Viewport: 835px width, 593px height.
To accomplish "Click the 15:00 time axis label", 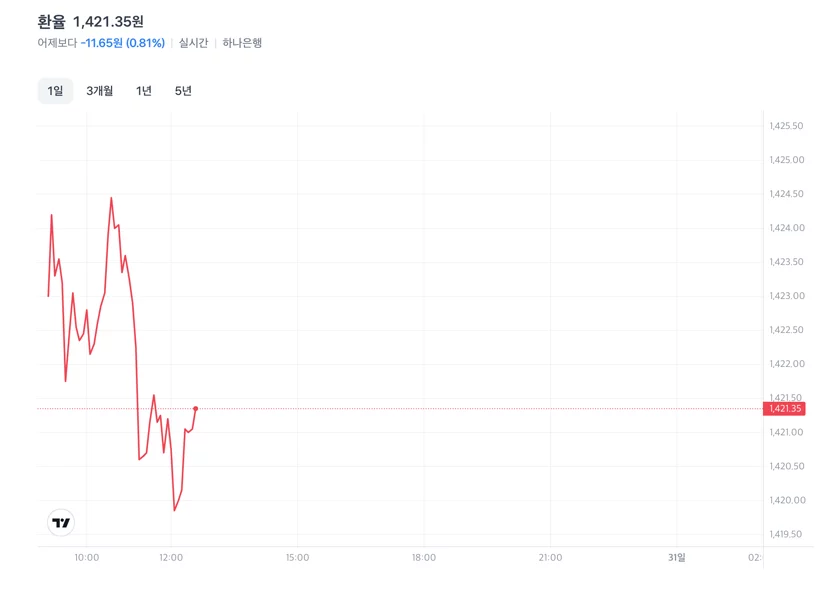I will pos(297,557).
